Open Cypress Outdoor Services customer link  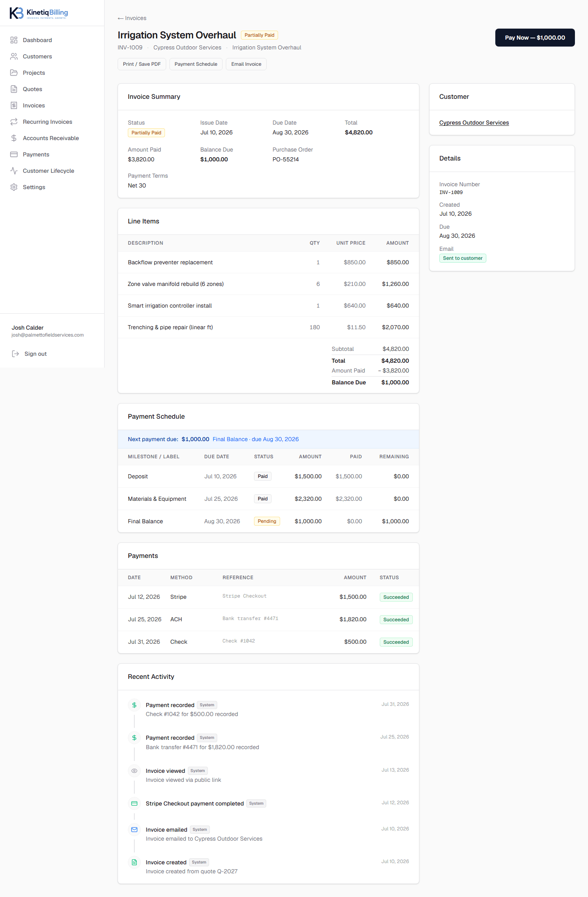[474, 123]
